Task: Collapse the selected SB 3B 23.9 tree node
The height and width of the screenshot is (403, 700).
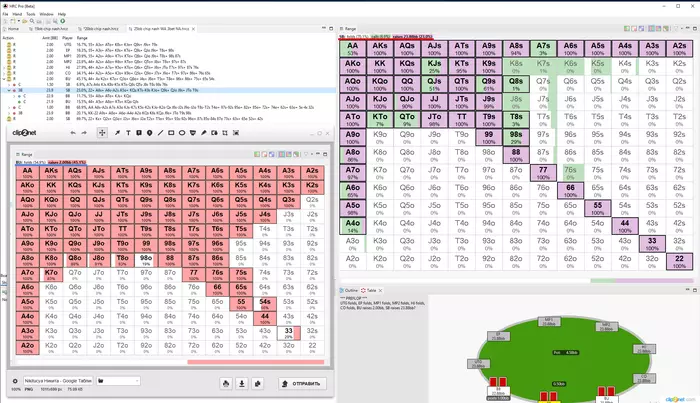Action: tap(8, 90)
